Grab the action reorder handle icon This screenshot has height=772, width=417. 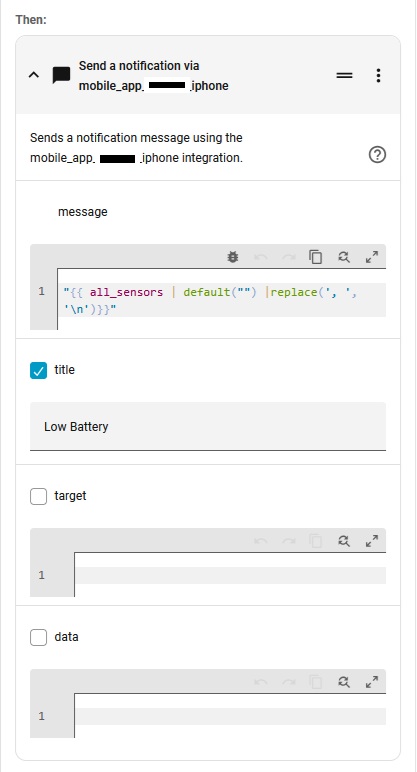pyautogui.click(x=344, y=75)
